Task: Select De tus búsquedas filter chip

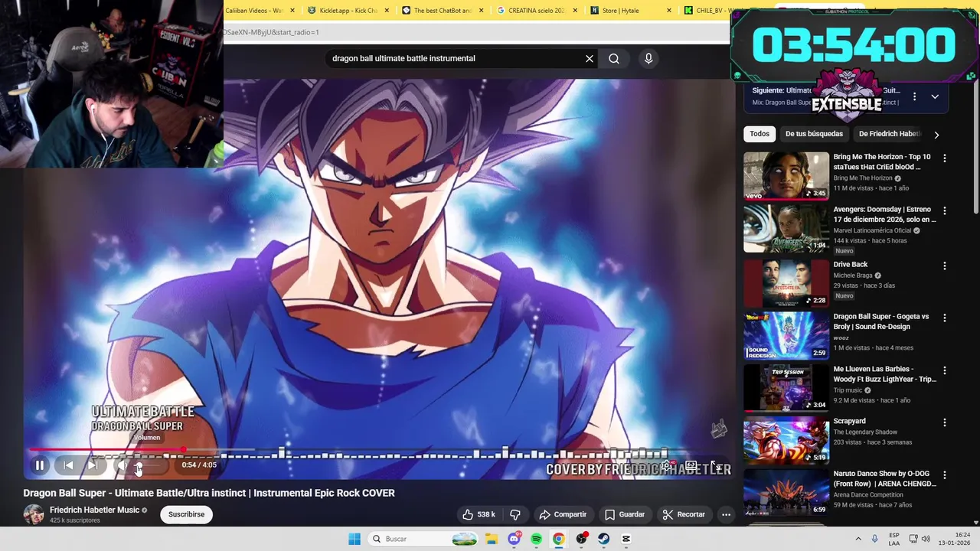Action: pos(814,134)
